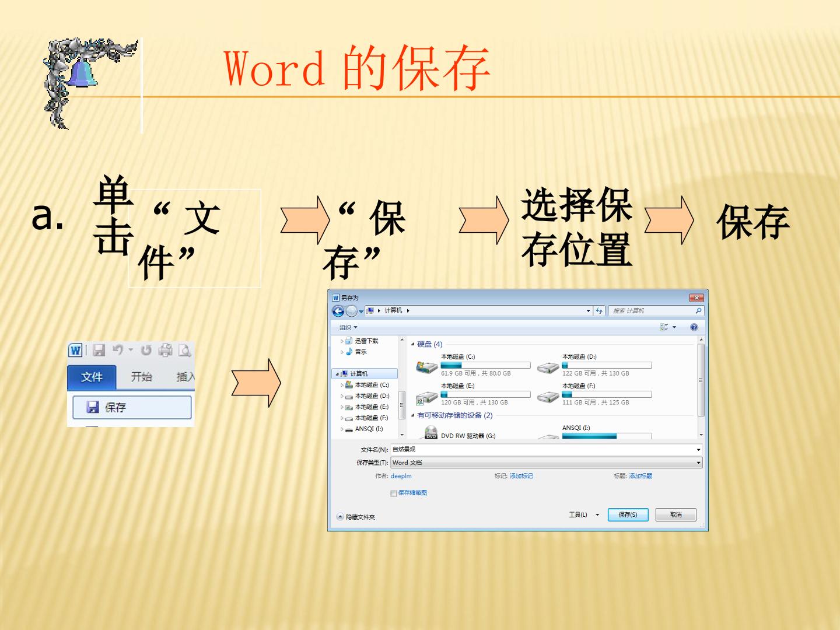
Task: Select the 本地磁盘 (C:) drive icon
Action: click(426, 367)
